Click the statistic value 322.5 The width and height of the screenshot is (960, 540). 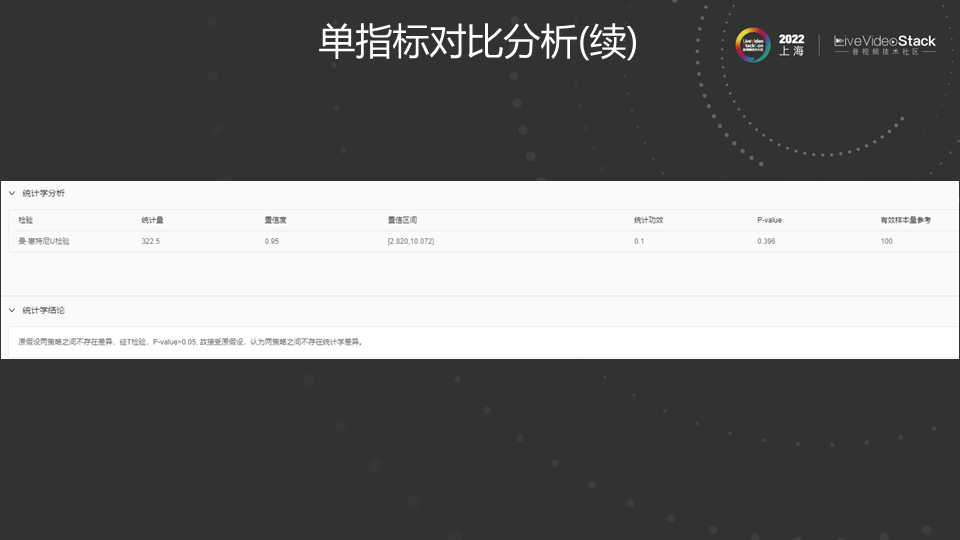point(151,241)
